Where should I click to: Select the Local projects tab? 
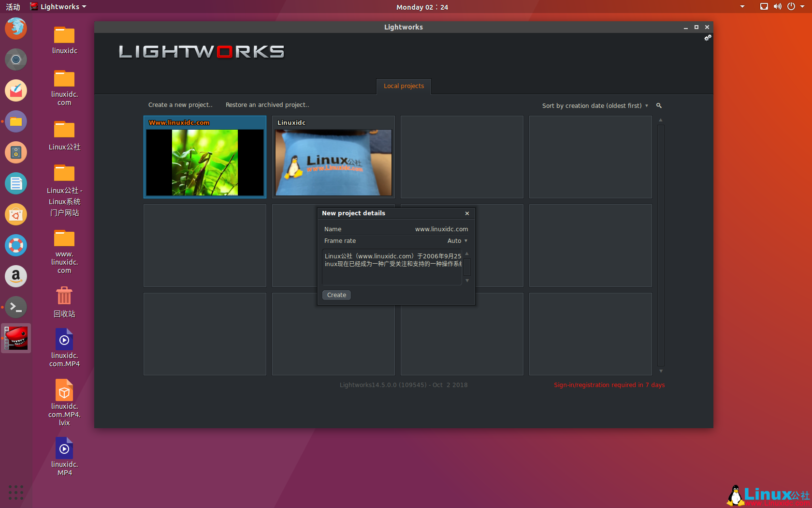(x=404, y=86)
